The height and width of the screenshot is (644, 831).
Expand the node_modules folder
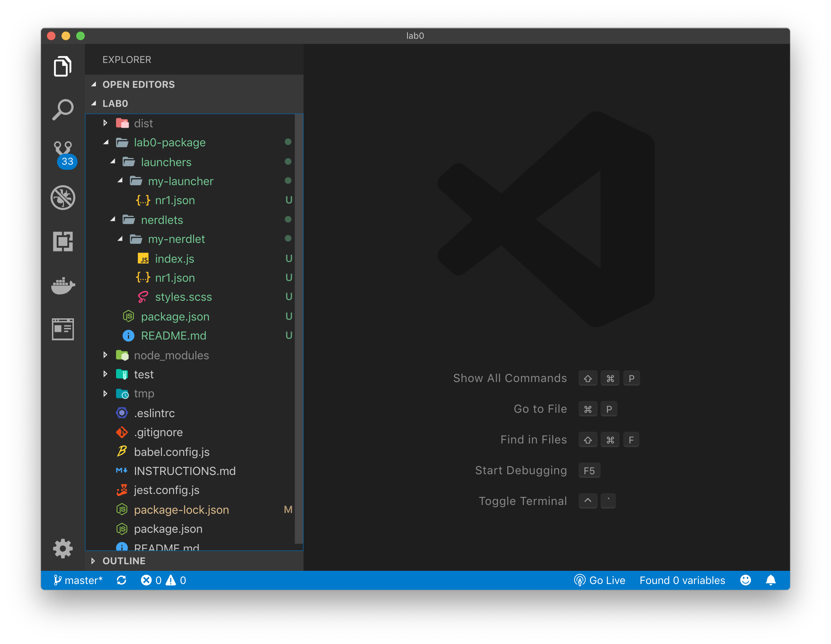click(171, 355)
